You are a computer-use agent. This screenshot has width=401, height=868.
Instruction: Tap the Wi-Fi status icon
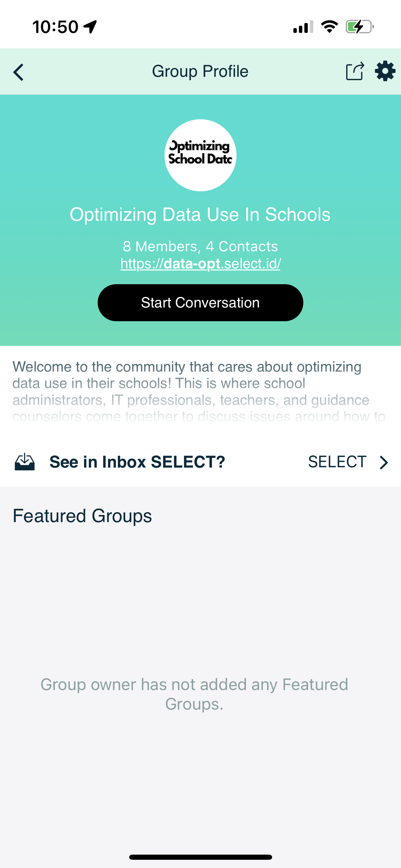329,27
